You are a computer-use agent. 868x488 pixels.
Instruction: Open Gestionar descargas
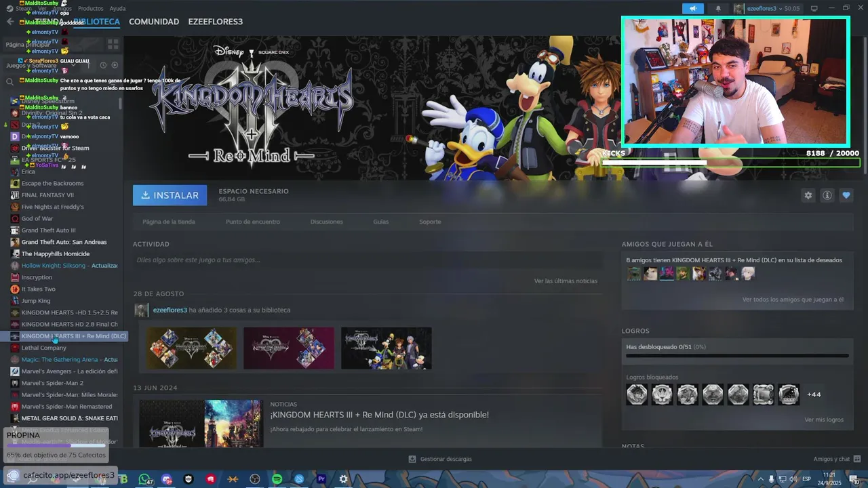click(x=446, y=459)
